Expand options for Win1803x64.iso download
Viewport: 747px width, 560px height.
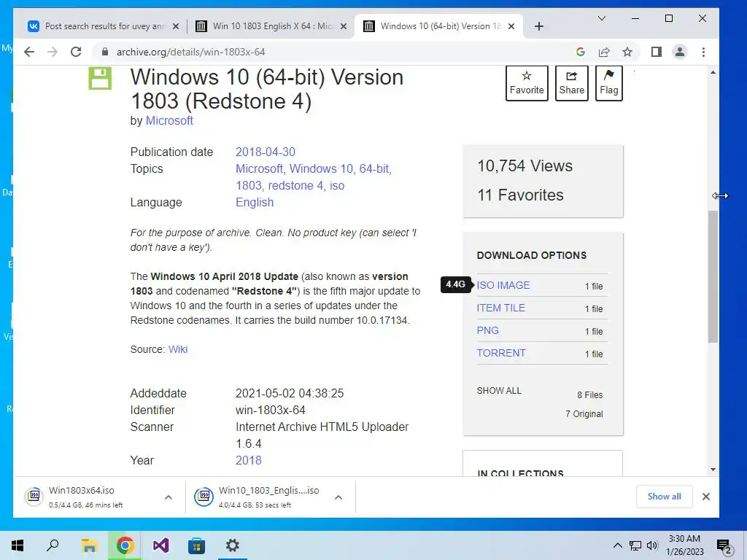pyautogui.click(x=169, y=497)
